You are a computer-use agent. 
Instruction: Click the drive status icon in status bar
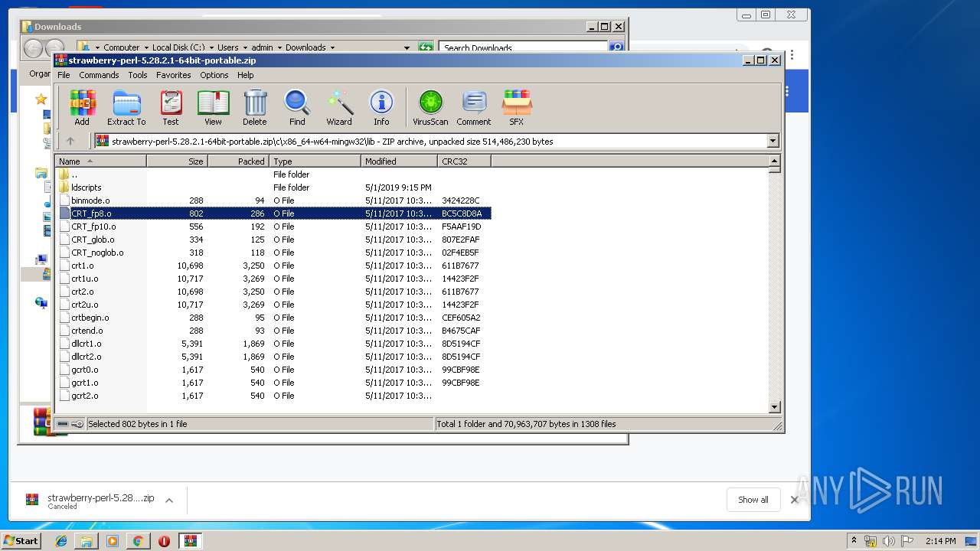point(63,424)
